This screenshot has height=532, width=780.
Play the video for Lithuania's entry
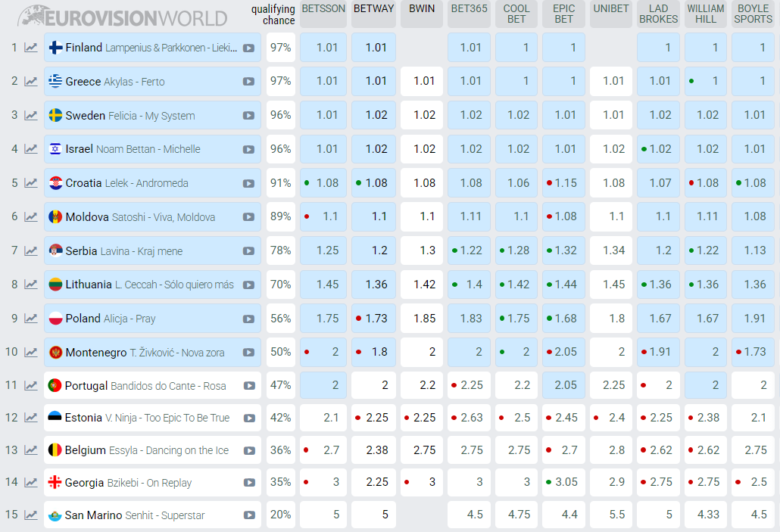pos(248,285)
